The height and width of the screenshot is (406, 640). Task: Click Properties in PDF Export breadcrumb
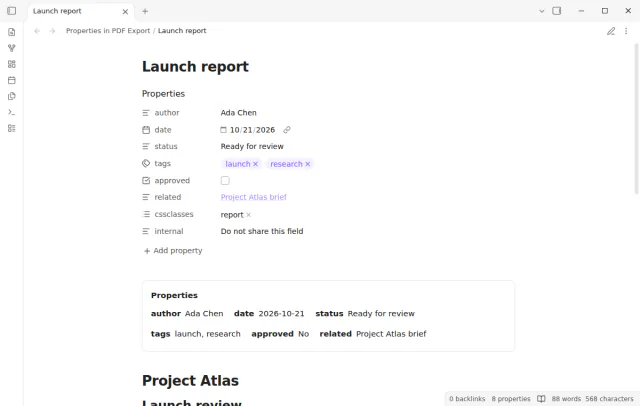coord(108,31)
